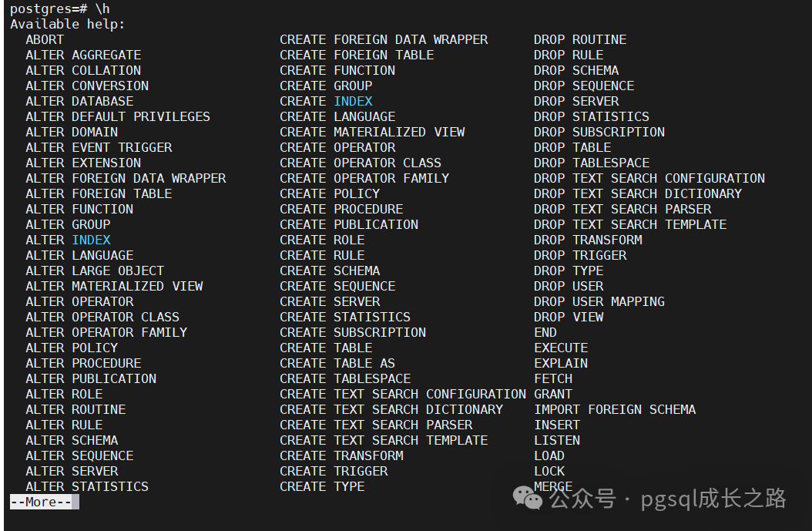Select 'CREATE TEXT SEARCH CONFIGURATION' entry
This screenshot has height=531, width=812.
pyautogui.click(x=403, y=395)
